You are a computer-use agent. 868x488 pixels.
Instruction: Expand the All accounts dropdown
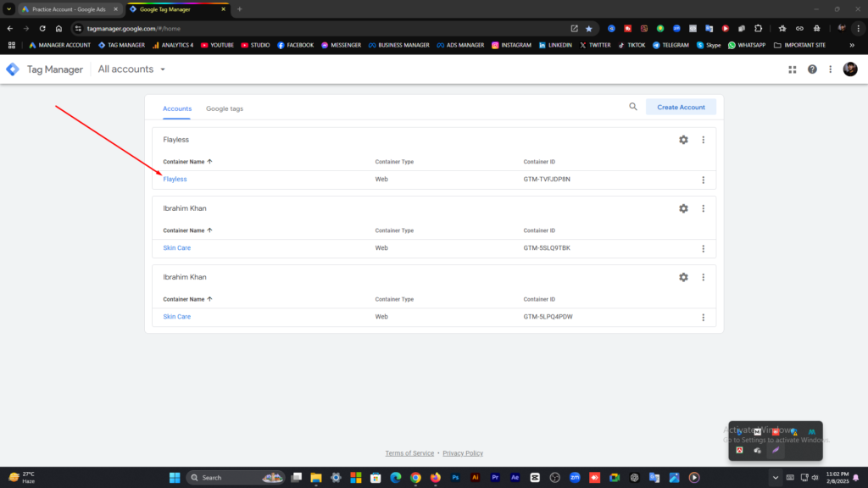pos(131,69)
